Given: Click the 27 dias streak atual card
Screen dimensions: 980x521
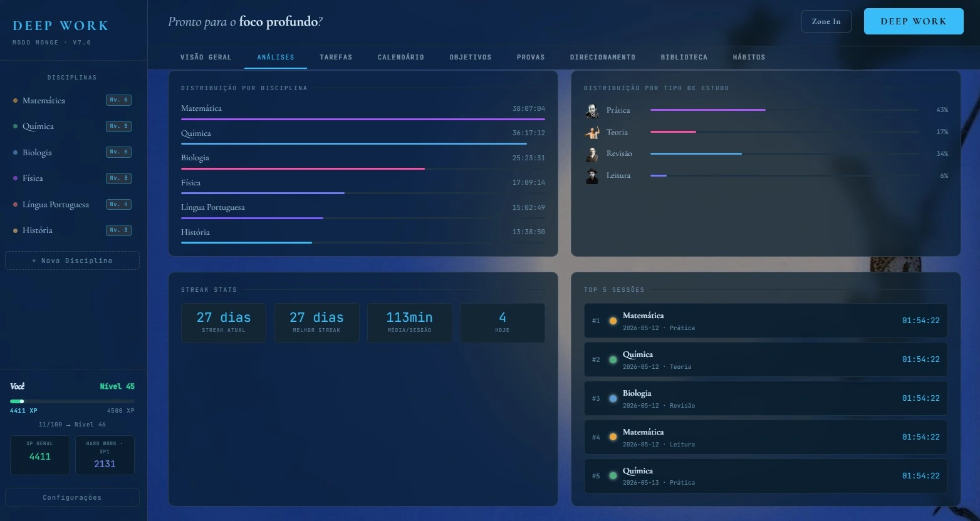Looking at the screenshot, I should [x=224, y=323].
